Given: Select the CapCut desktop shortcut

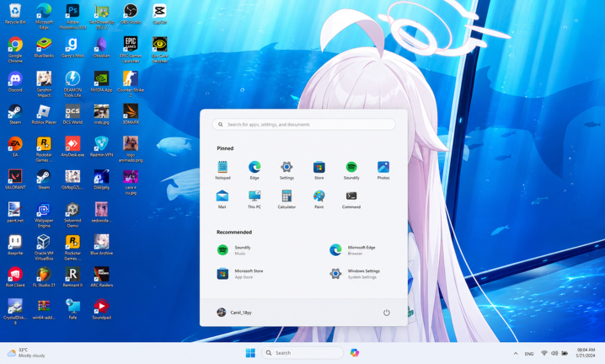Looking at the screenshot, I should click(x=160, y=14).
